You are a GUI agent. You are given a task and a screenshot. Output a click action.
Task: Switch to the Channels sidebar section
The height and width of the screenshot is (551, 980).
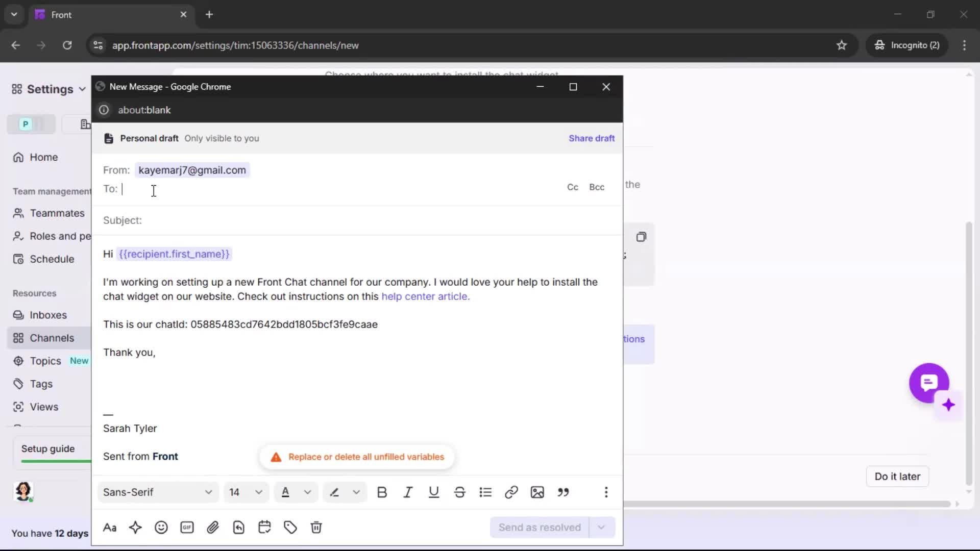coord(50,338)
